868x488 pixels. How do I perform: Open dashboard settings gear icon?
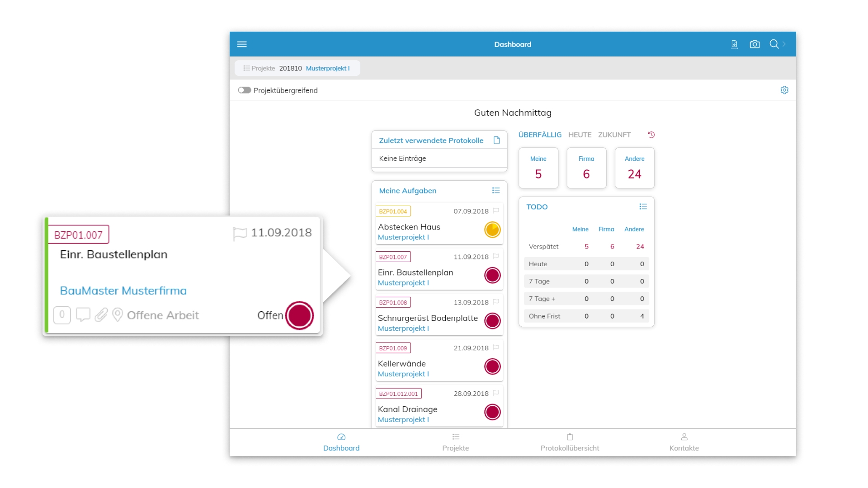784,90
